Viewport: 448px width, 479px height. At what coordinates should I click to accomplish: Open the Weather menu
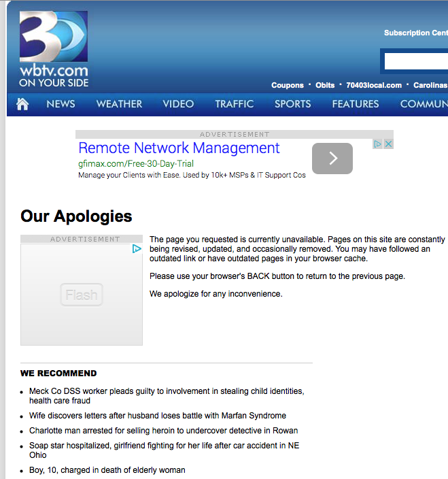(x=119, y=104)
